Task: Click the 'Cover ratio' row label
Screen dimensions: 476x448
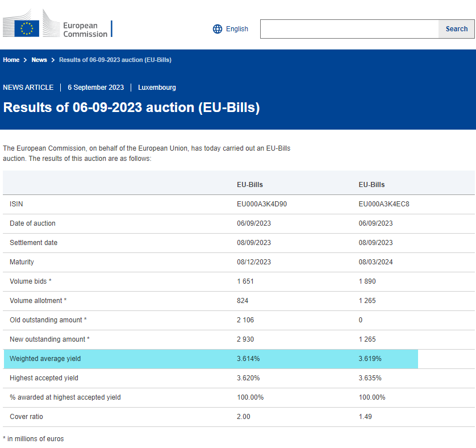Action: pyautogui.click(x=26, y=417)
